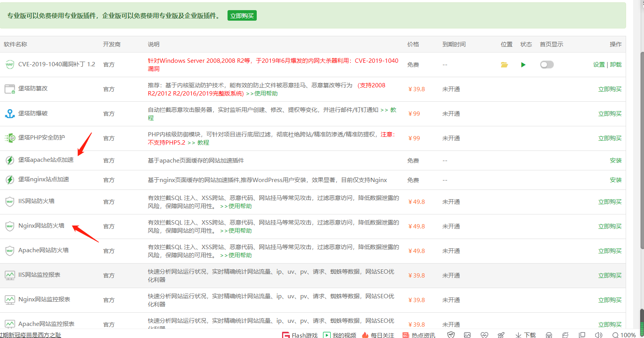Viewport: 644px width, 338px height.
Task: Open 设置 for CVE-2019-1040 patch
Action: [x=599, y=65]
